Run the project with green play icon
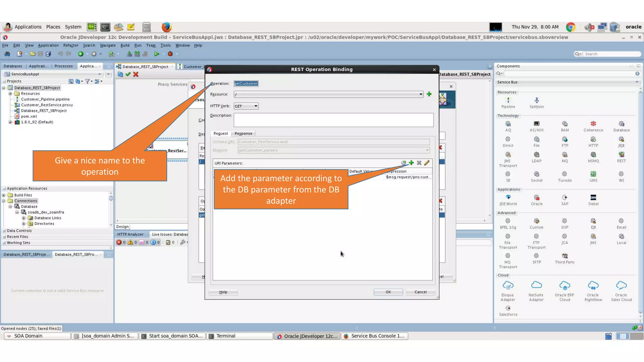 (x=157, y=54)
